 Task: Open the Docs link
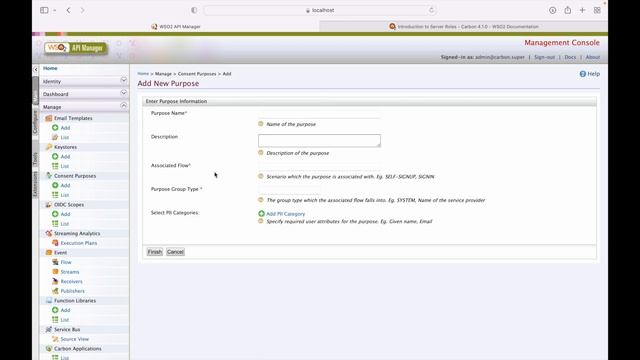coord(570,57)
